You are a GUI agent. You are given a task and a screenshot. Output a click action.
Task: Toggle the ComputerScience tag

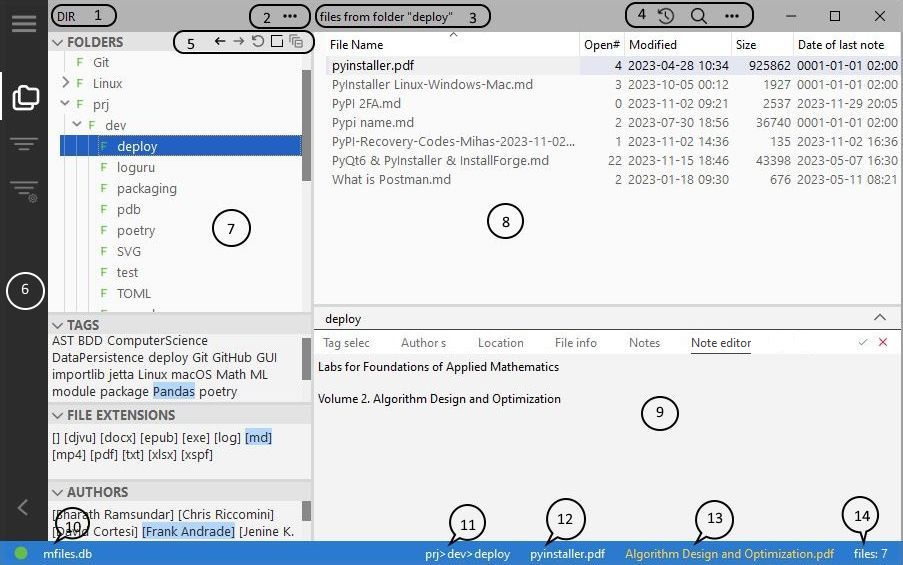157,341
